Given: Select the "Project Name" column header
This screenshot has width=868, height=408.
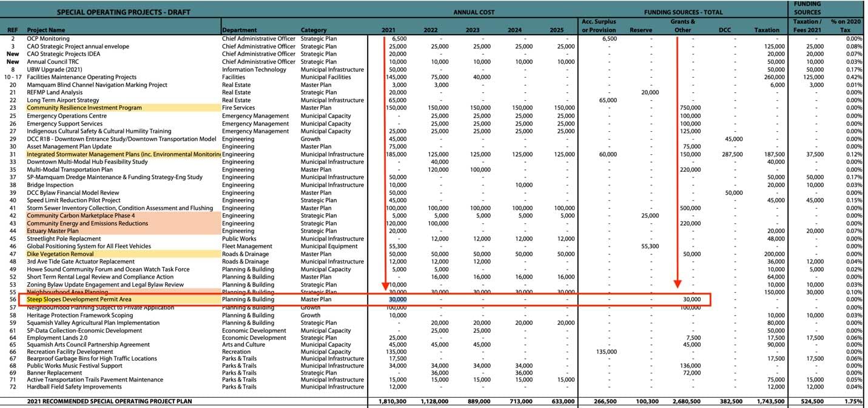Looking at the screenshot, I should (45, 30).
